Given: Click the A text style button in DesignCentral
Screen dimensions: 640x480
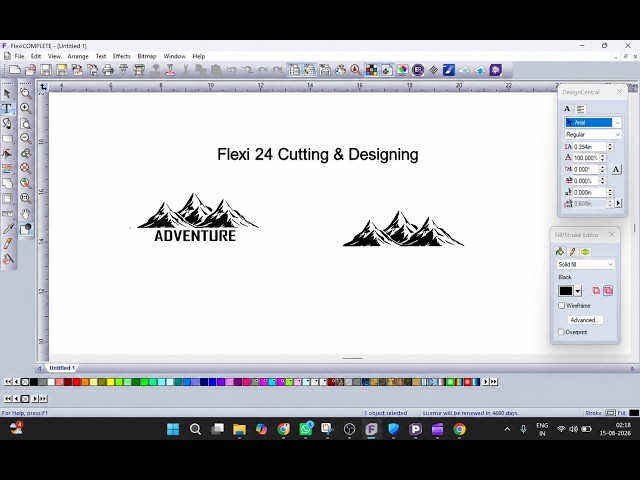Looking at the screenshot, I should coord(616,169).
